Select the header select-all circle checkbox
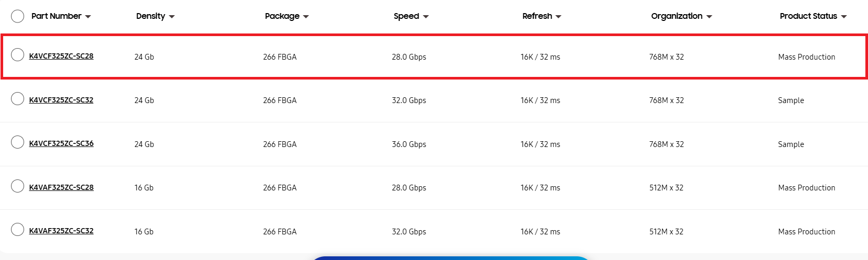 point(18,16)
